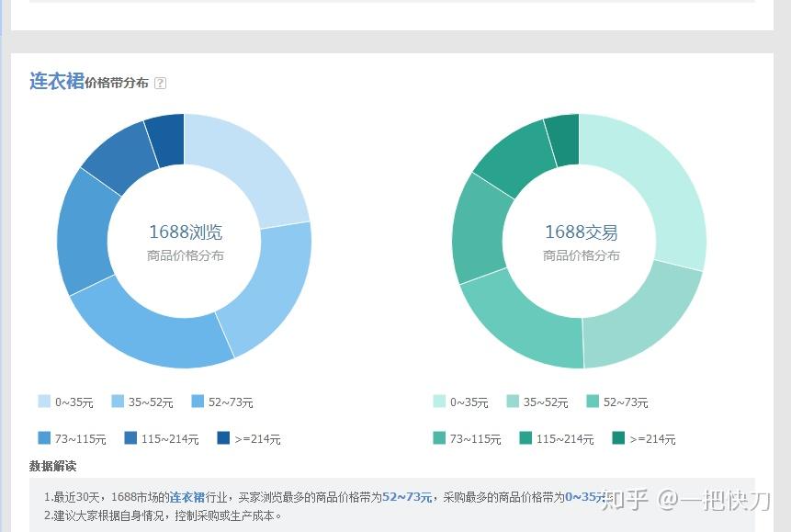
Task: Toggle 35~52元 legend swatch in transaction chart
Action: pos(512,402)
